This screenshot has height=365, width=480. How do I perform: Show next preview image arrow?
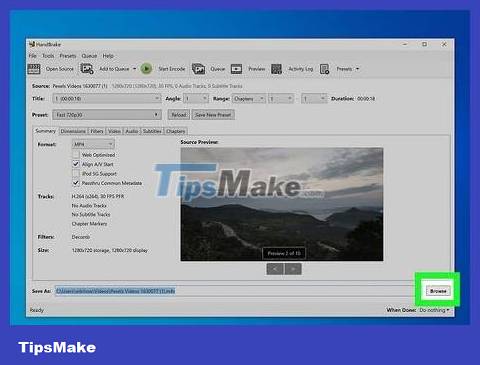coord(293,269)
